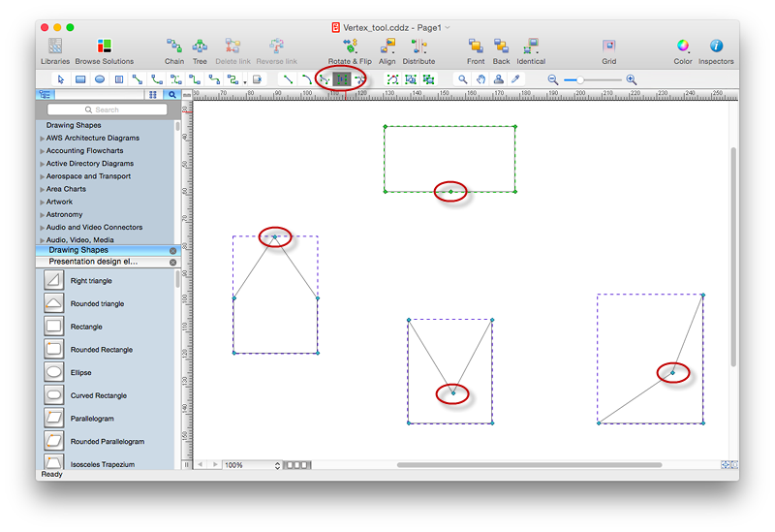
Task: Toggle the highlighted Vertex tool
Action: tap(342, 79)
